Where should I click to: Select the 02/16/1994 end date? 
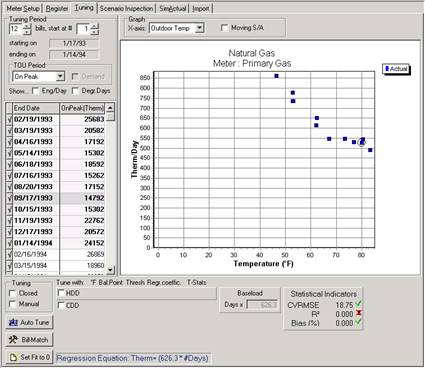[30, 254]
